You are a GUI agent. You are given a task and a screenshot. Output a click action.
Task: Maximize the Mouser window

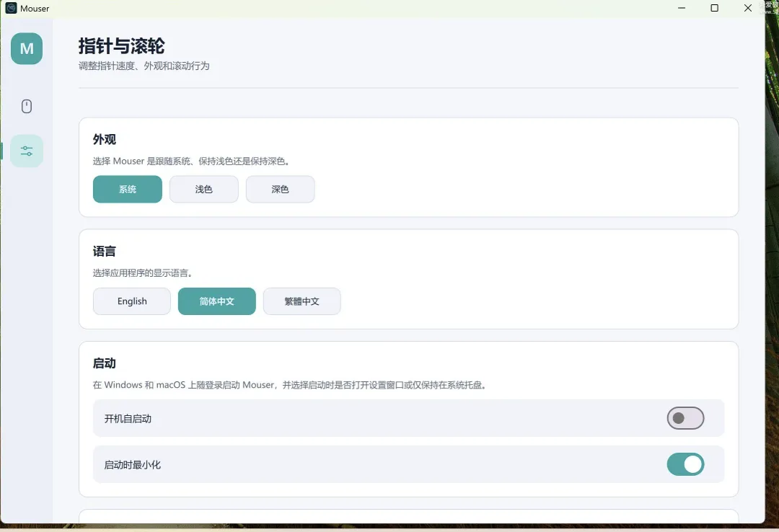click(x=714, y=8)
